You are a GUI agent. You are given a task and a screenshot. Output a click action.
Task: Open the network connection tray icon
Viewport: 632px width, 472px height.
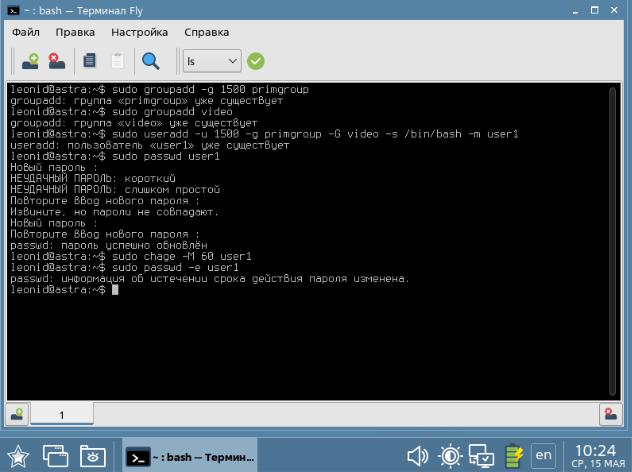coord(481,456)
